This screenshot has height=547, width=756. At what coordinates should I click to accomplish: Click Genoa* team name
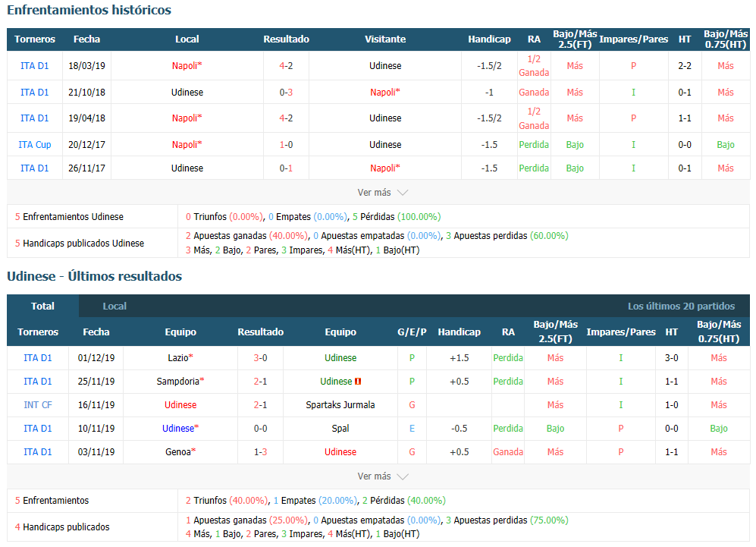click(x=180, y=451)
